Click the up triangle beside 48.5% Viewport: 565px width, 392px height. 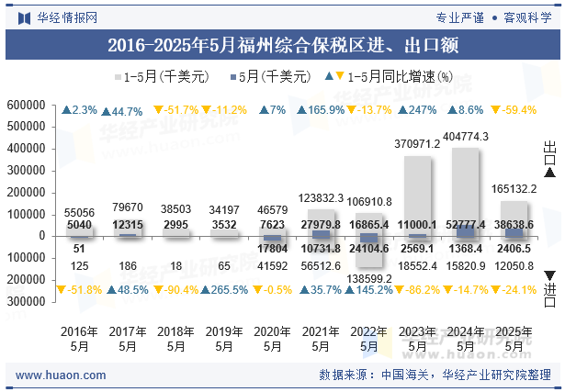[112, 290]
